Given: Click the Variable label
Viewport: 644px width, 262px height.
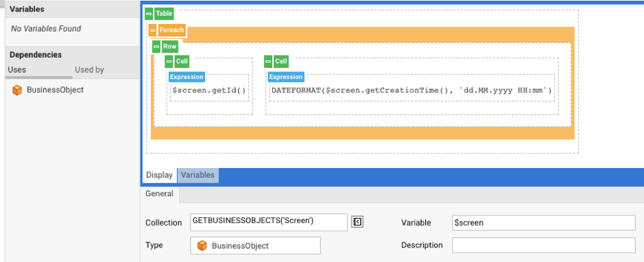Looking at the screenshot, I should (x=416, y=223).
